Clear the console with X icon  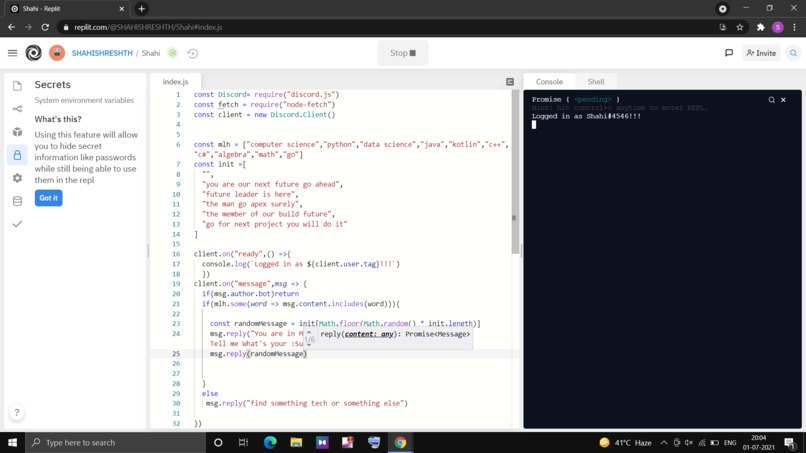click(x=783, y=100)
